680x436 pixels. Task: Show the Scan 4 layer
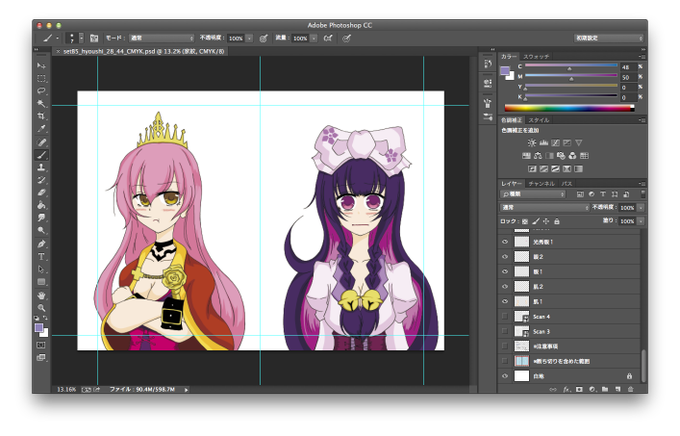(x=505, y=317)
